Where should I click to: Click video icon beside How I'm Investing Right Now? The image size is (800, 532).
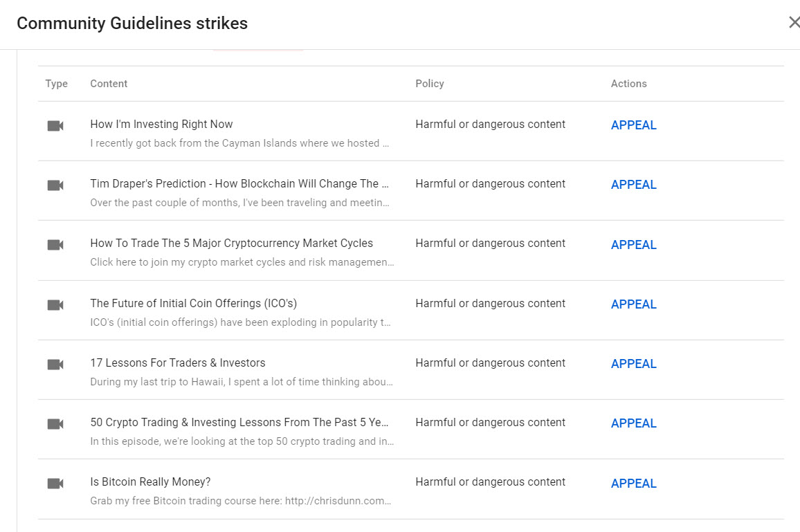55,125
